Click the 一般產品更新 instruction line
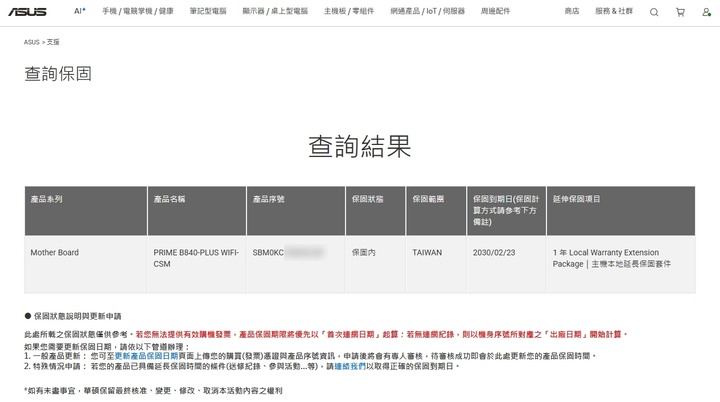The height and width of the screenshot is (402, 720). click(x=310, y=356)
